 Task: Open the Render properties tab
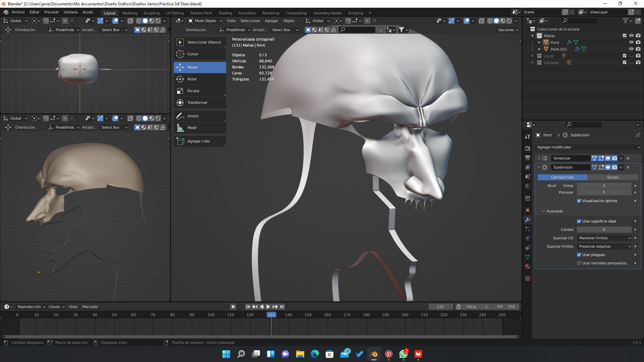[x=528, y=148]
